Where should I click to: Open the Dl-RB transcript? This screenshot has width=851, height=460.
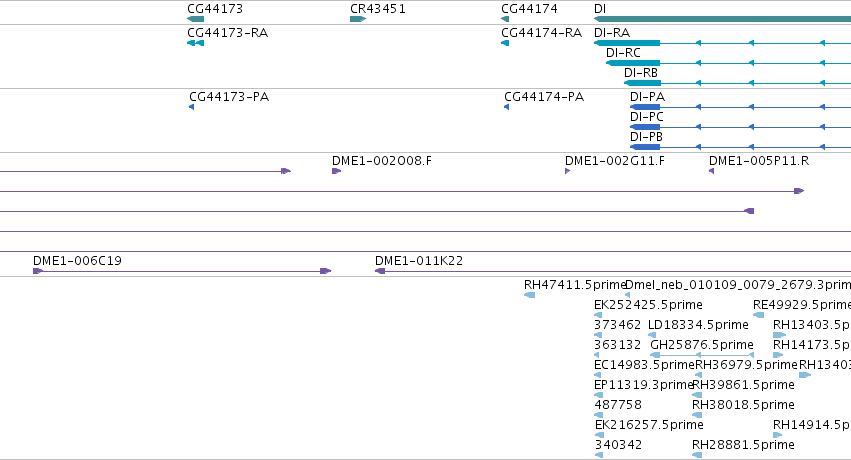[738, 83]
